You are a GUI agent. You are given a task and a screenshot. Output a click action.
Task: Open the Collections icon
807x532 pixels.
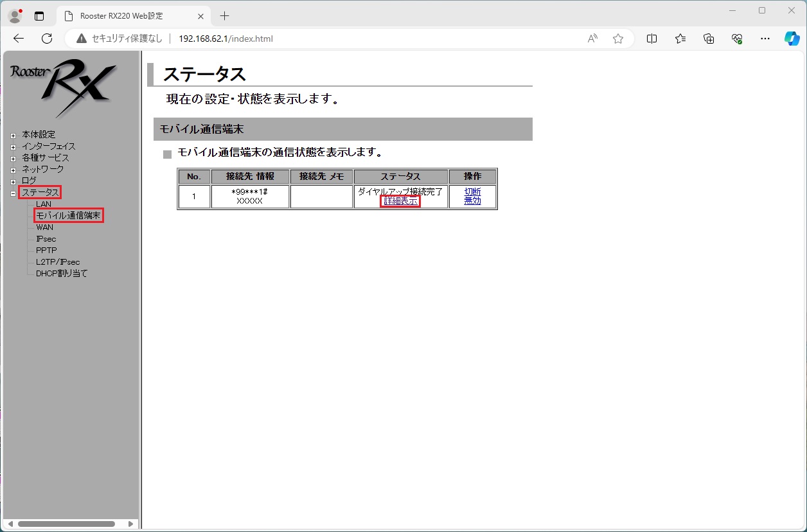[x=709, y=39]
